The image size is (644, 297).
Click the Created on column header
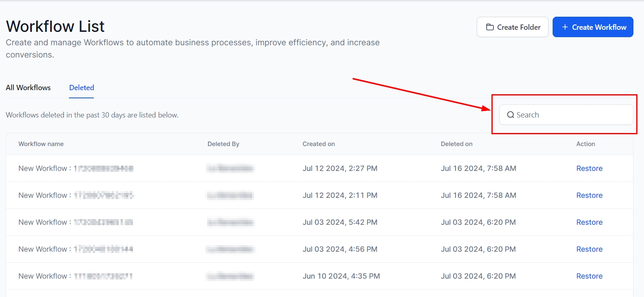coord(319,144)
